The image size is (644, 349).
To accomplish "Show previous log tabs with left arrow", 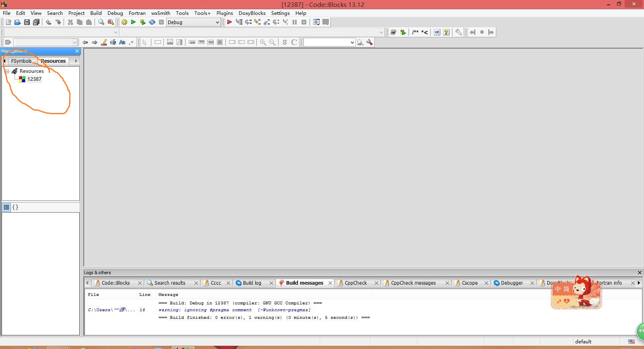I will [x=87, y=283].
